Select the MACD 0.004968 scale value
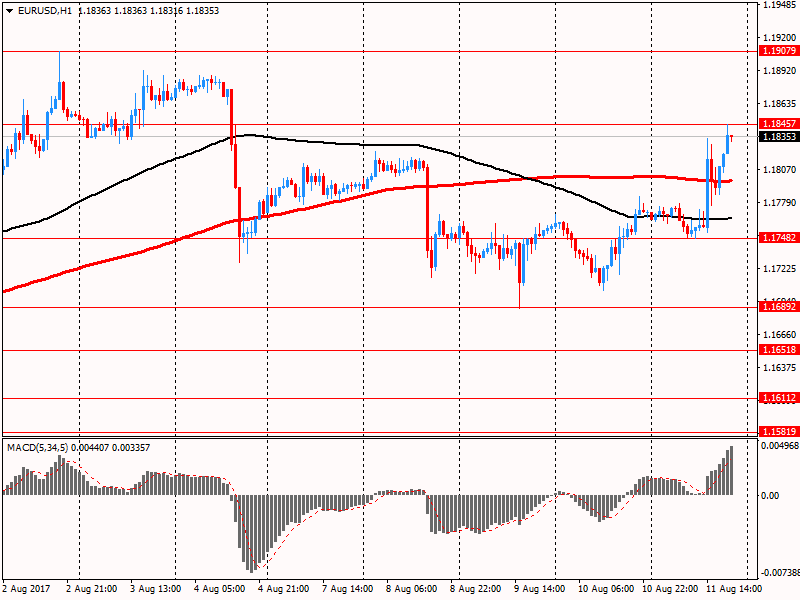 point(780,446)
